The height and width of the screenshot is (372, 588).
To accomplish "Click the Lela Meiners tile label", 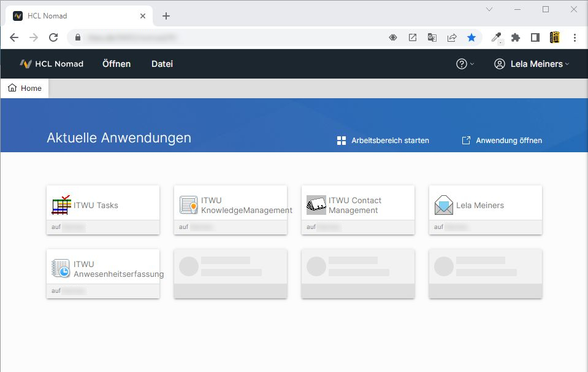I will tap(480, 205).
